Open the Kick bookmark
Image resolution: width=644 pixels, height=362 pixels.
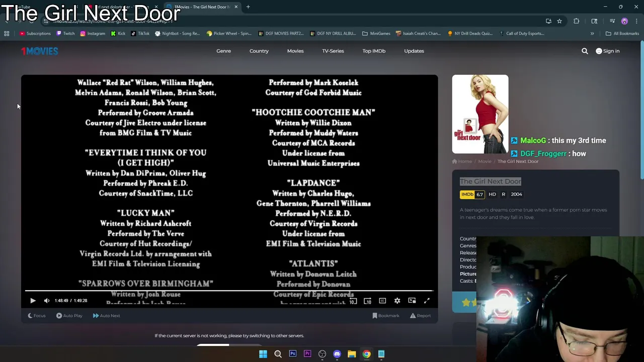118,34
